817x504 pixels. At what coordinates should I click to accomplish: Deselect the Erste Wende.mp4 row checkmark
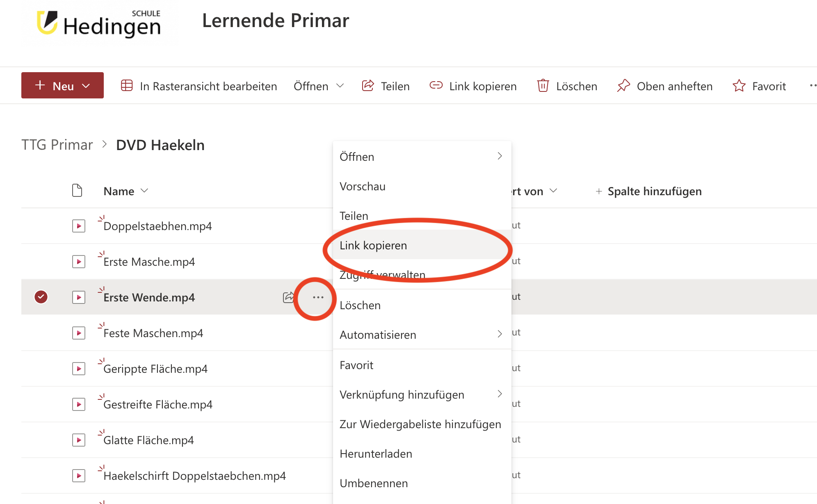[41, 297]
